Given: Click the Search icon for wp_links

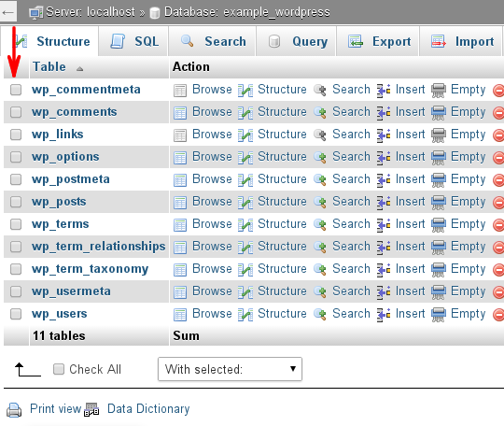Looking at the screenshot, I should (320, 135).
